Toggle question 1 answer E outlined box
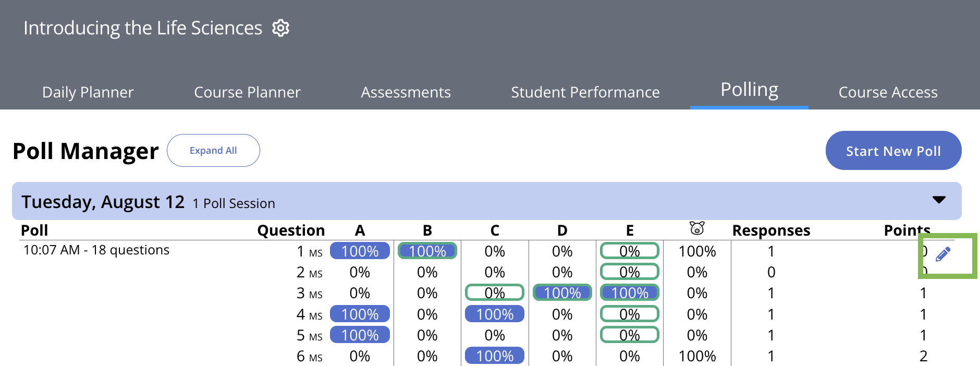This screenshot has height=366, width=980. [x=629, y=251]
